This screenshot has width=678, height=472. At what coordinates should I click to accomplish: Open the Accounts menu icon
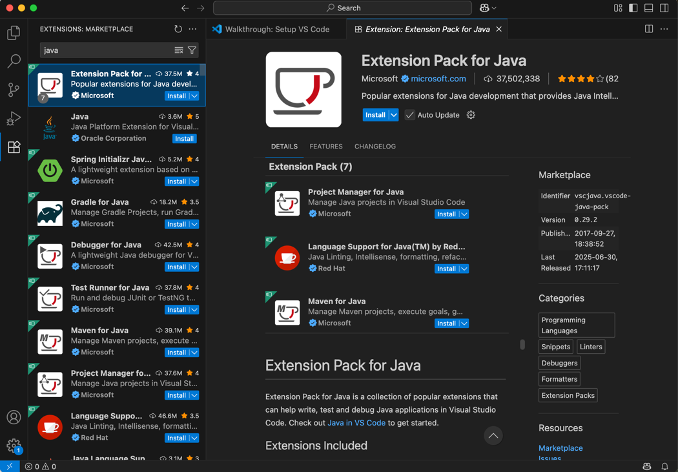point(13,417)
